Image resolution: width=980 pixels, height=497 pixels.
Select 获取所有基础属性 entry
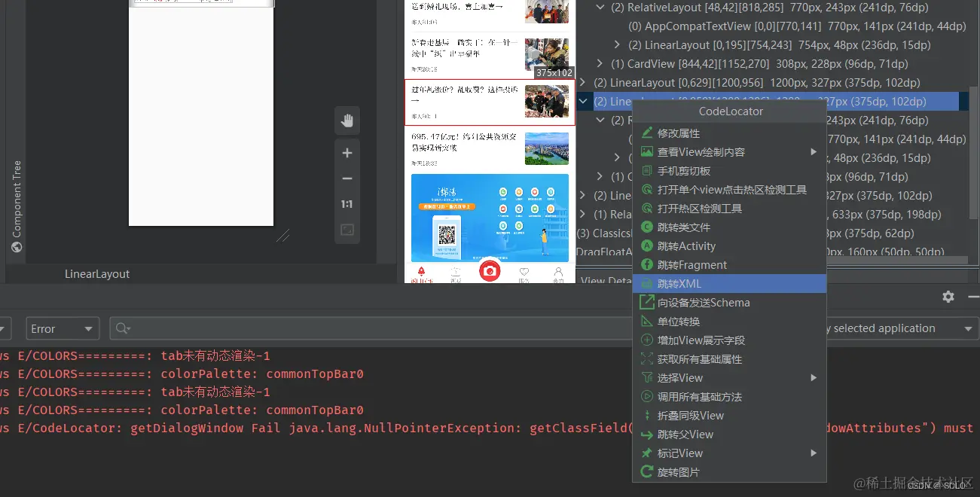729,359
